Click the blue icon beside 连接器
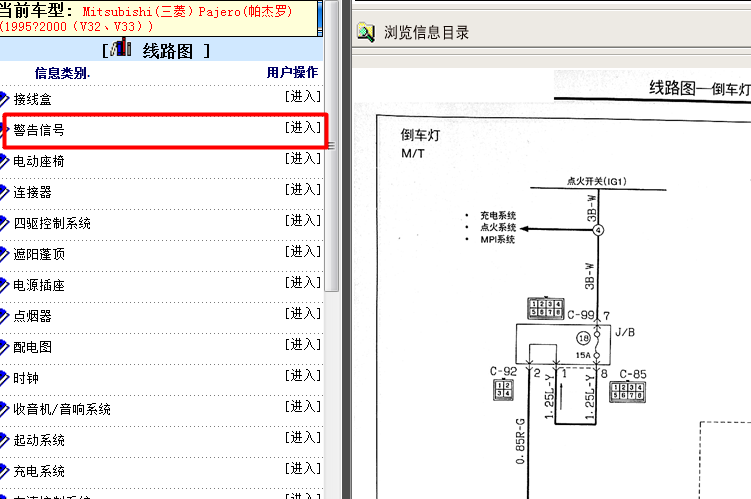This screenshot has width=751, height=499. point(4,192)
